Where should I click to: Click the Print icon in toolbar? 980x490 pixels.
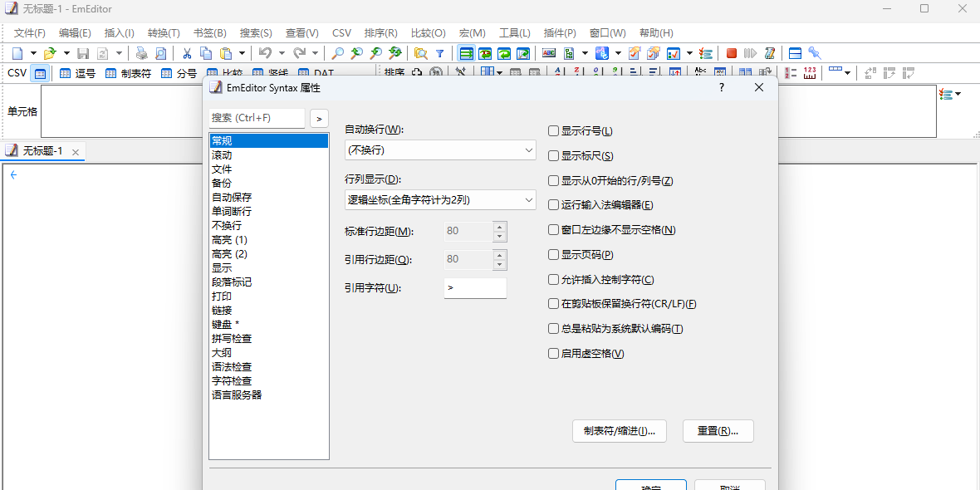click(x=141, y=53)
